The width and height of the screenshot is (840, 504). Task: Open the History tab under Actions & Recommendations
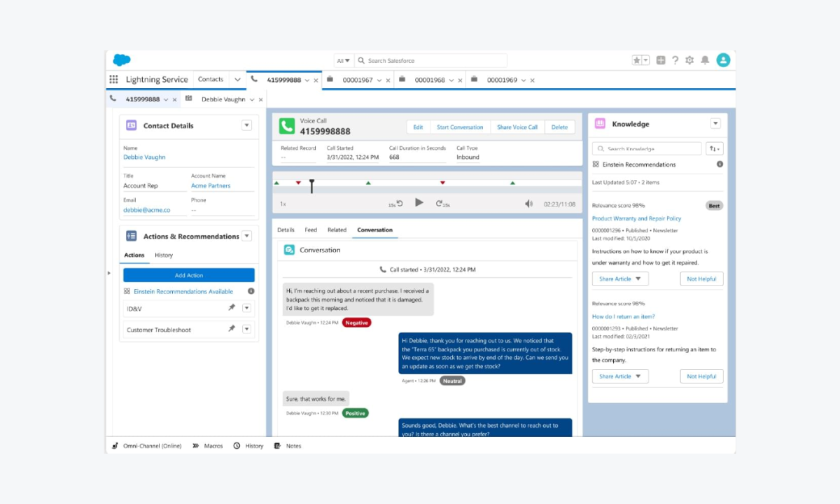coord(164,255)
